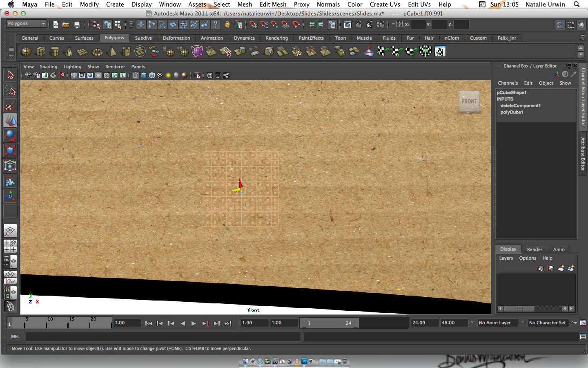Select the Lasso selection tool
Viewport: 588px width, 368px height.
(10, 90)
